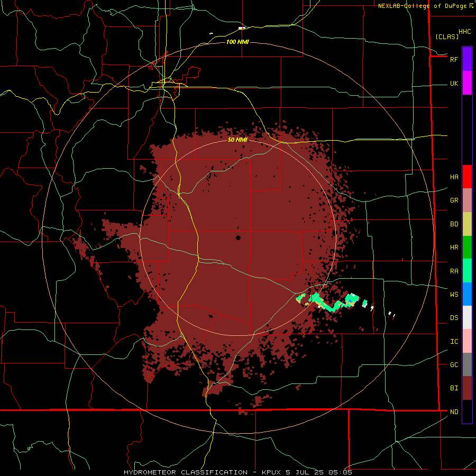Click the white DS legend color swatch
476x476 pixels.
tap(467, 317)
